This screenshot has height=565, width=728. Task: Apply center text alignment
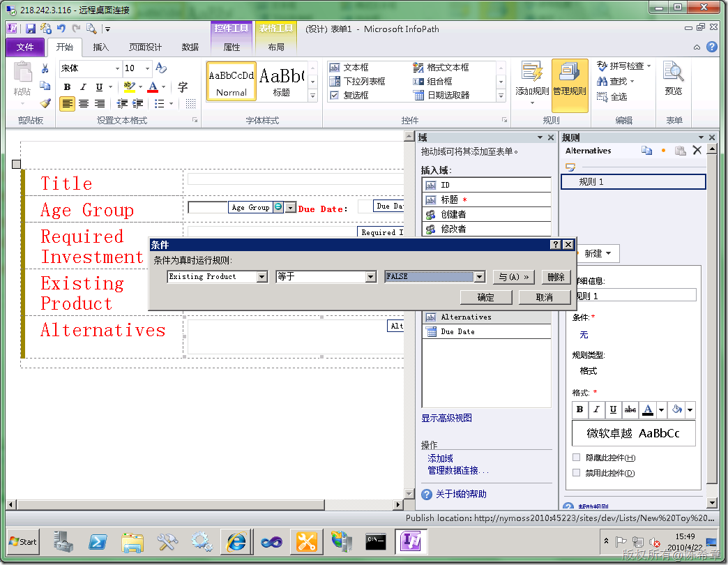point(84,103)
